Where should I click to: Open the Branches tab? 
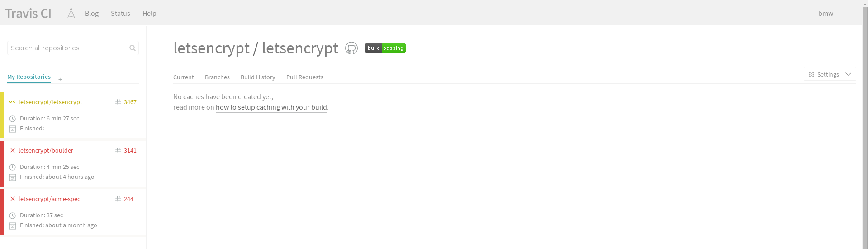click(x=217, y=77)
